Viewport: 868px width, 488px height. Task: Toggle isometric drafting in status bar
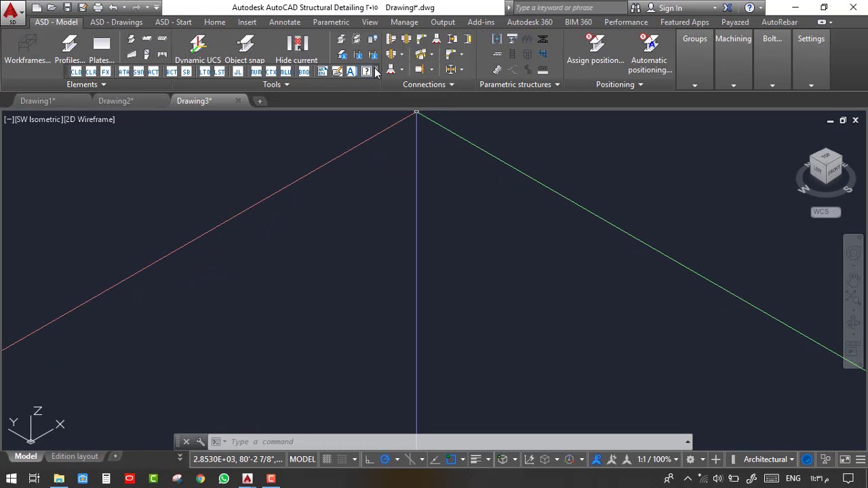click(410, 460)
